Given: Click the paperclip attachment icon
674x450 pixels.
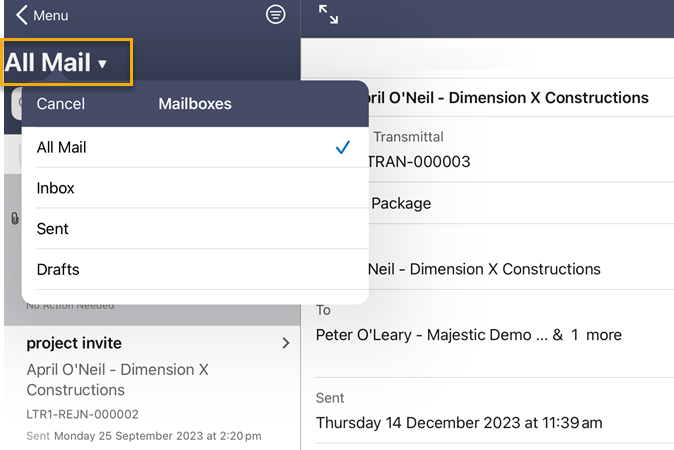Looking at the screenshot, I should click(x=14, y=218).
